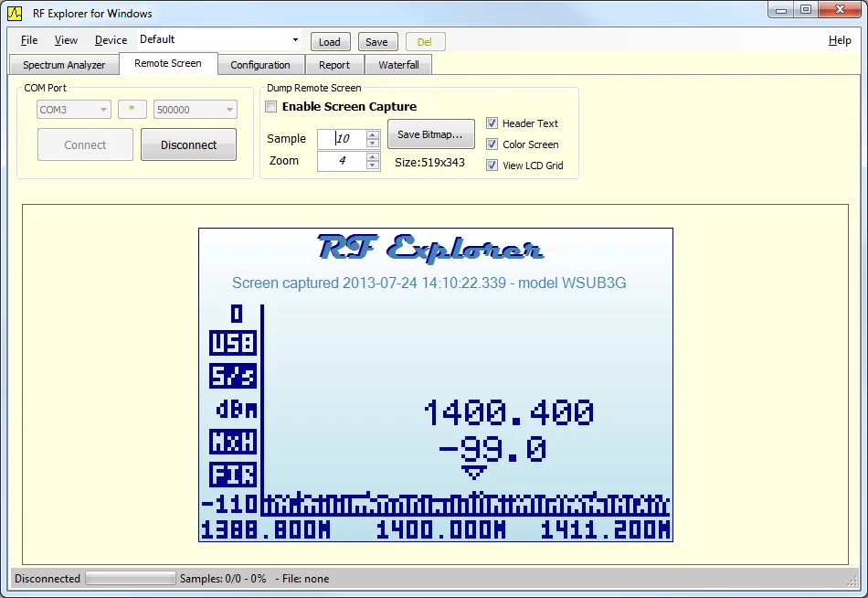Expand the Default preset dropdown
This screenshot has height=598, width=868.
pyautogui.click(x=295, y=40)
